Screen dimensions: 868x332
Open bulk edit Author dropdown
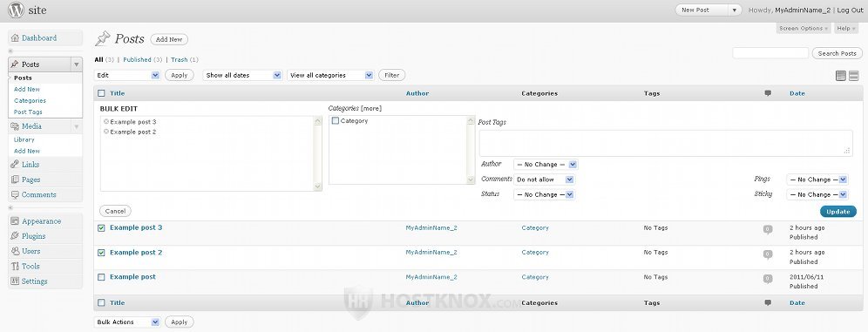click(x=546, y=165)
